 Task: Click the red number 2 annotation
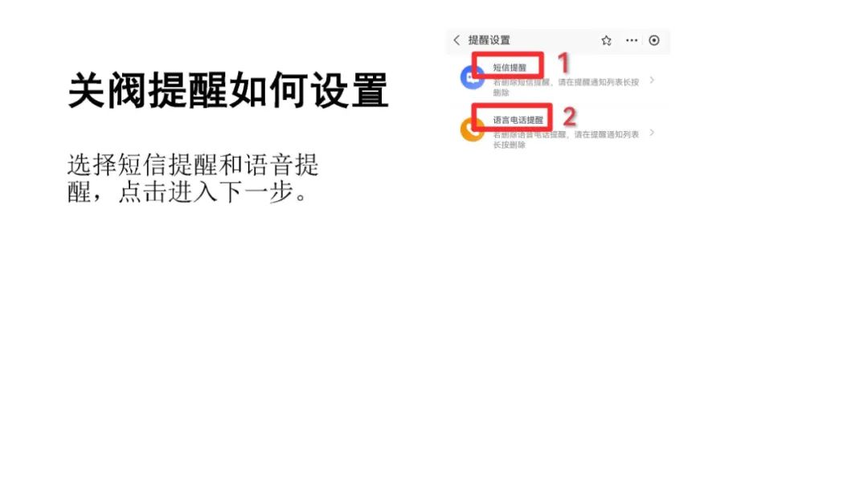click(x=569, y=117)
